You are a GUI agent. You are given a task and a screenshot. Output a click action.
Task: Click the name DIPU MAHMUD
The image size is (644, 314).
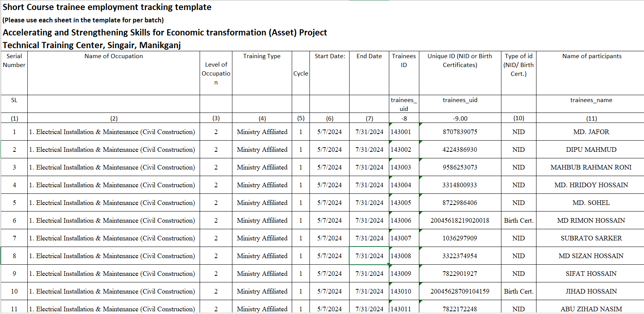pos(591,149)
